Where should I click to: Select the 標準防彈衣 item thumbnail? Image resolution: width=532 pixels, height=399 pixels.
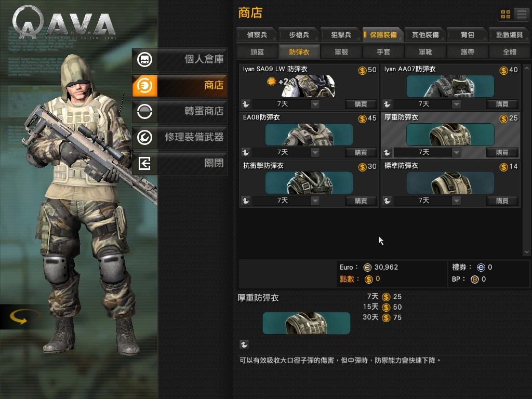[450, 183]
